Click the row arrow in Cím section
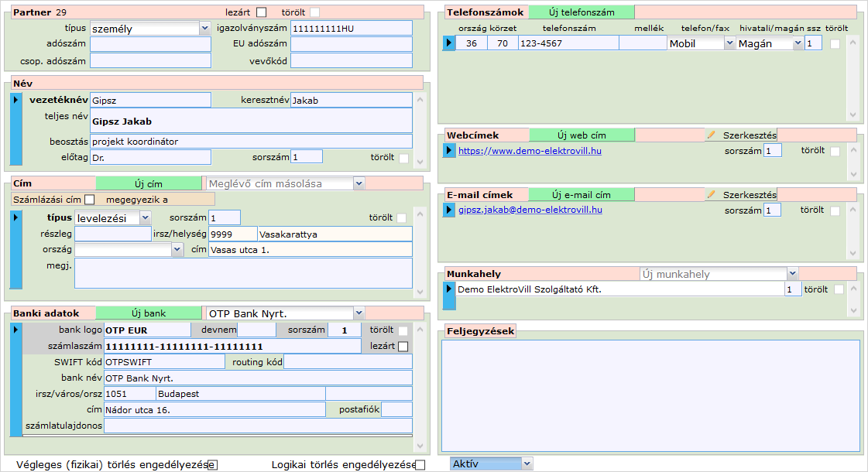This screenshot has height=472, width=868. (16, 217)
